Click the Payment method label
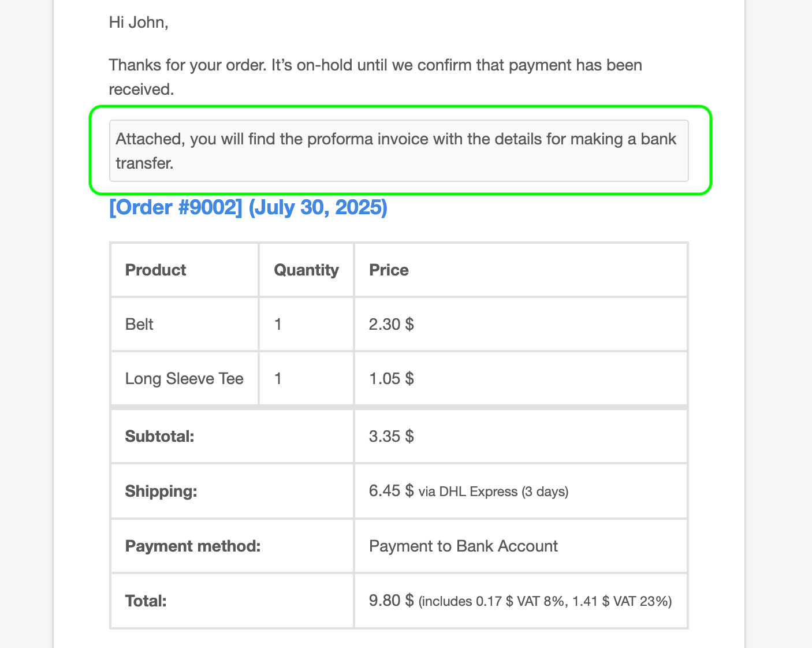 point(193,546)
